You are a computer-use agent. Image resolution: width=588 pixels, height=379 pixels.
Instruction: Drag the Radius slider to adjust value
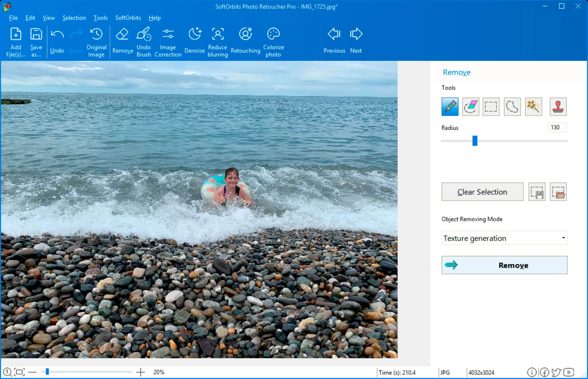[475, 141]
